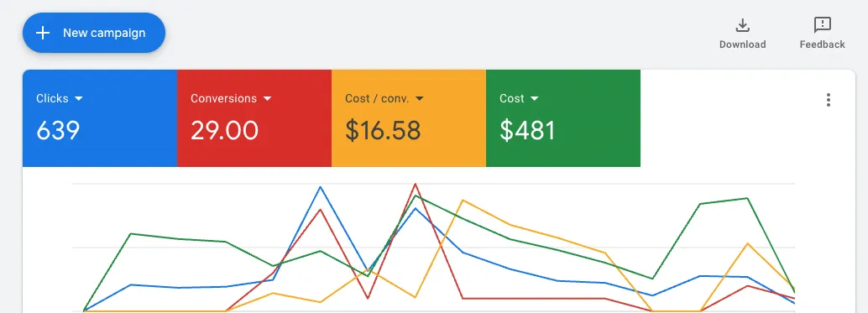This screenshot has width=868, height=313.
Task: Open the Feedback speech bubble icon
Action: click(x=822, y=25)
